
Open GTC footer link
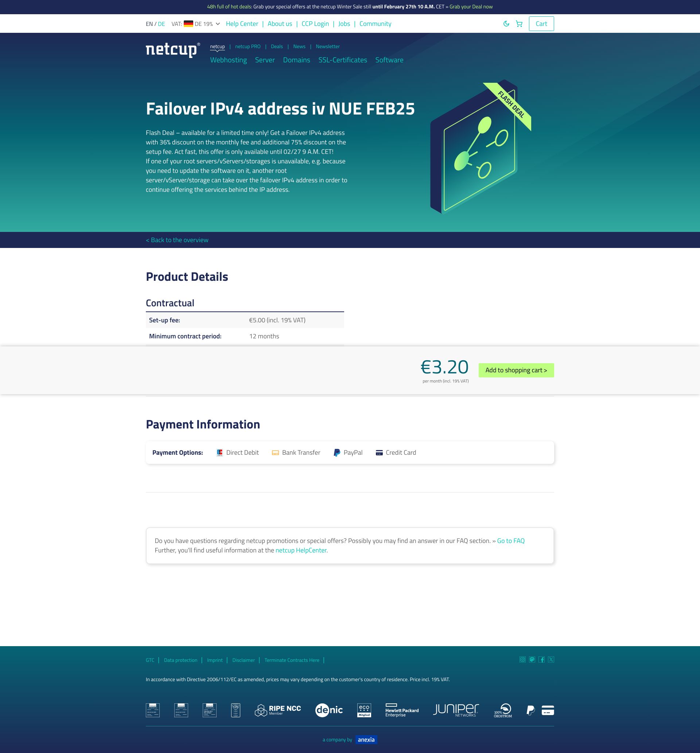(150, 660)
